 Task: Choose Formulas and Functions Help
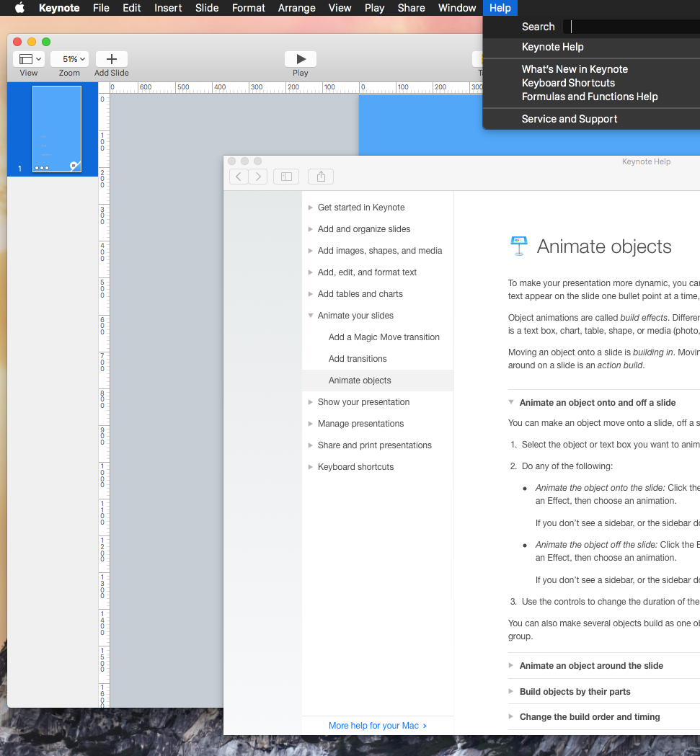(x=591, y=97)
